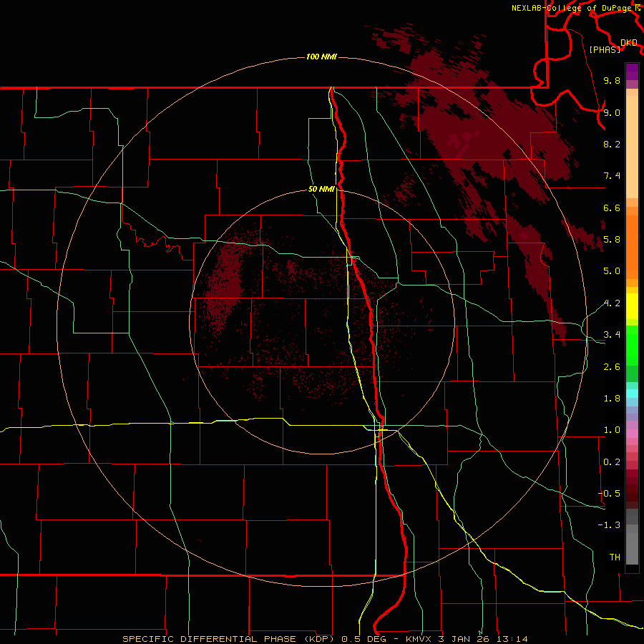The width and height of the screenshot is (644, 644).
Task: Click the TH threshold label
Action: [615, 557]
